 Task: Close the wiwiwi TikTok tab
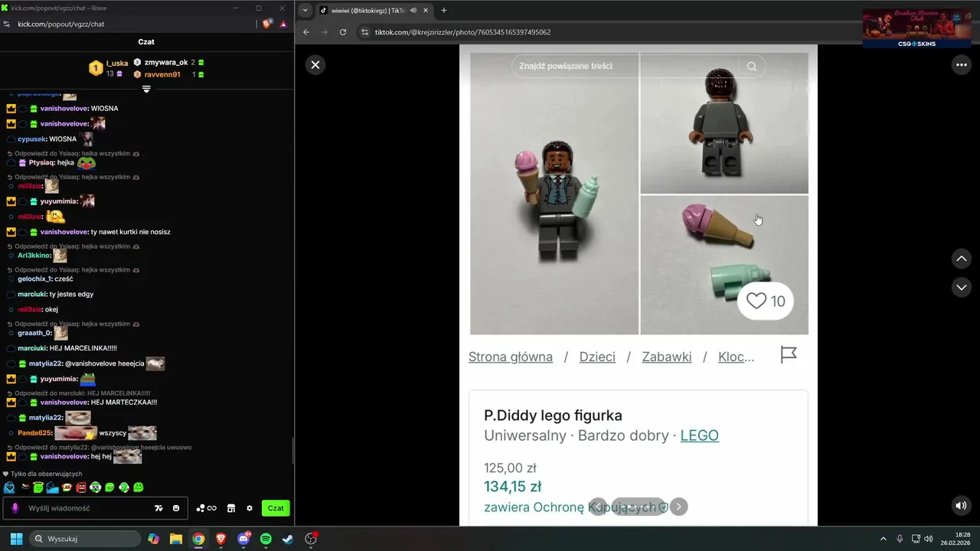click(x=425, y=10)
